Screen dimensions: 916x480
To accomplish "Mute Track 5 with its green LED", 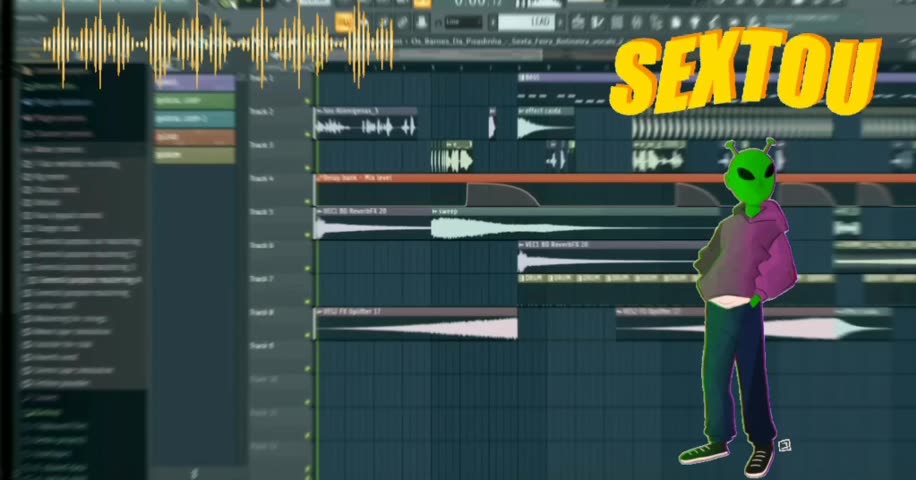I will click(x=307, y=236).
